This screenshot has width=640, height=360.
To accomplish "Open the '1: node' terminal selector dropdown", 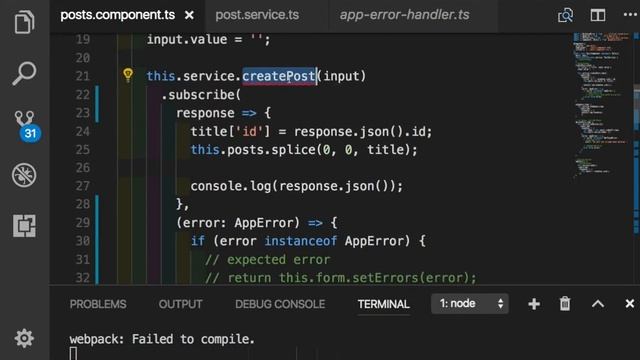I will pyautogui.click(x=470, y=304).
